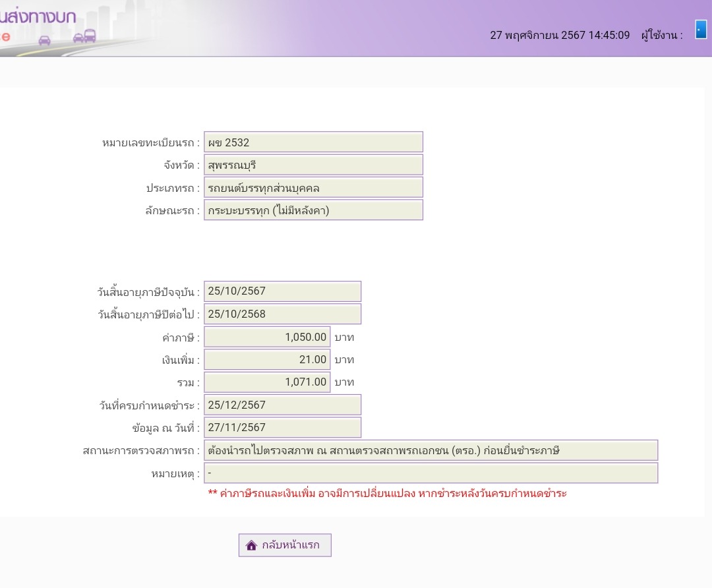Click the car icon in header banner
Screen dimensions: 712x588
tap(45, 40)
